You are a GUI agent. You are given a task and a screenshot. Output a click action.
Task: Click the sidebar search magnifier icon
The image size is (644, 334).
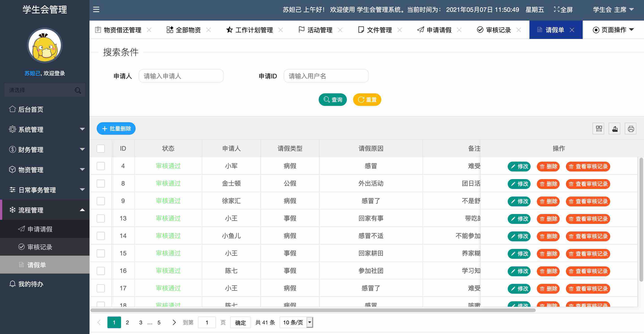pos(78,90)
